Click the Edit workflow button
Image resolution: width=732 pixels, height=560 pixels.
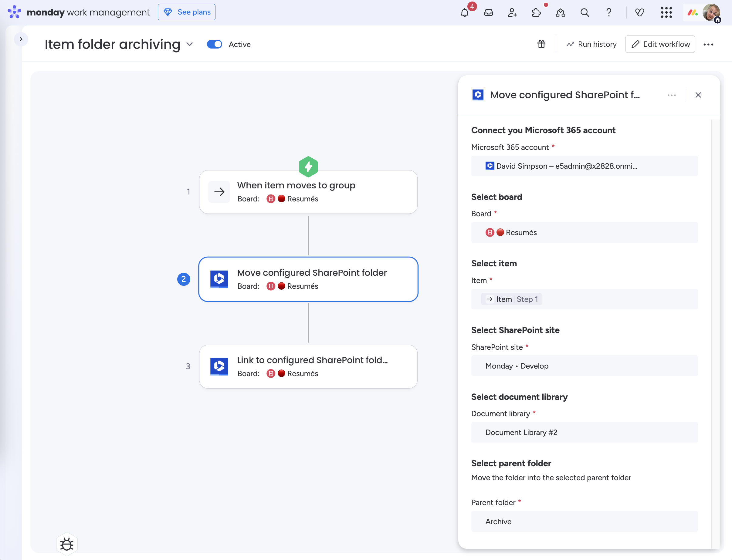click(x=660, y=44)
